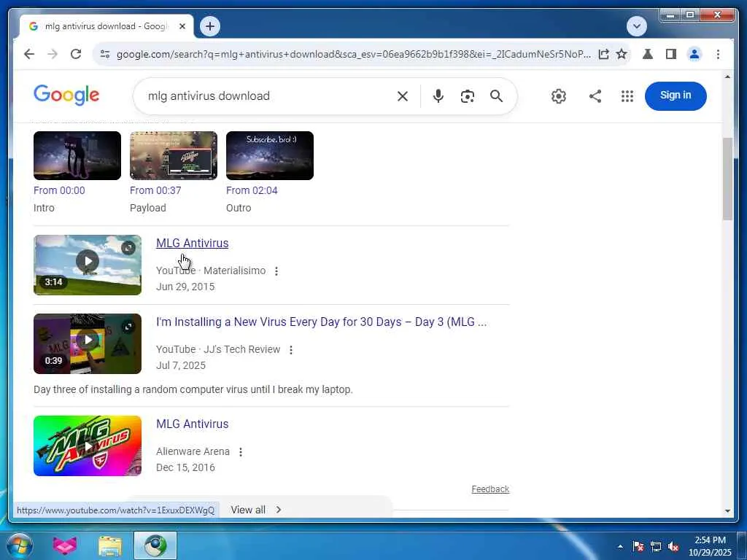Open a new browser tab
747x560 pixels.
click(210, 26)
